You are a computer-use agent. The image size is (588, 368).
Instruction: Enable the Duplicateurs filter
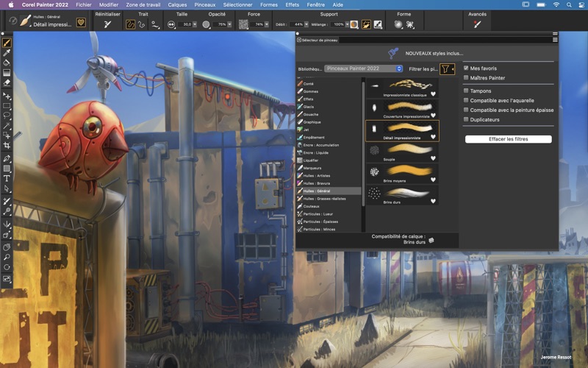point(466,119)
